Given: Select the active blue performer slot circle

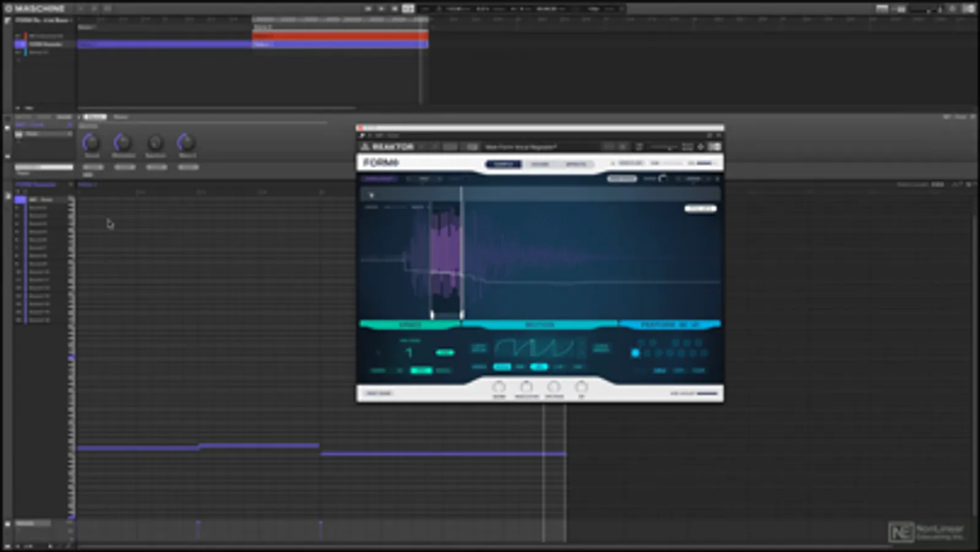Looking at the screenshot, I should [636, 353].
